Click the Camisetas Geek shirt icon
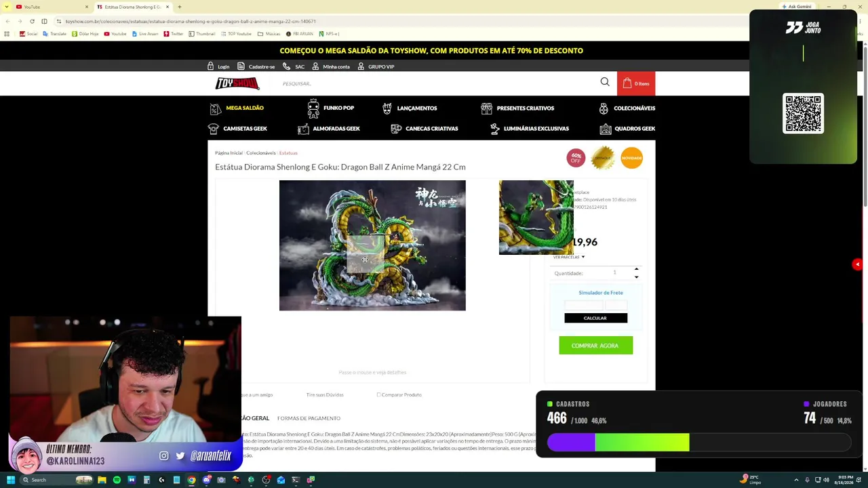868x488 pixels. pyautogui.click(x=214, y=129)
